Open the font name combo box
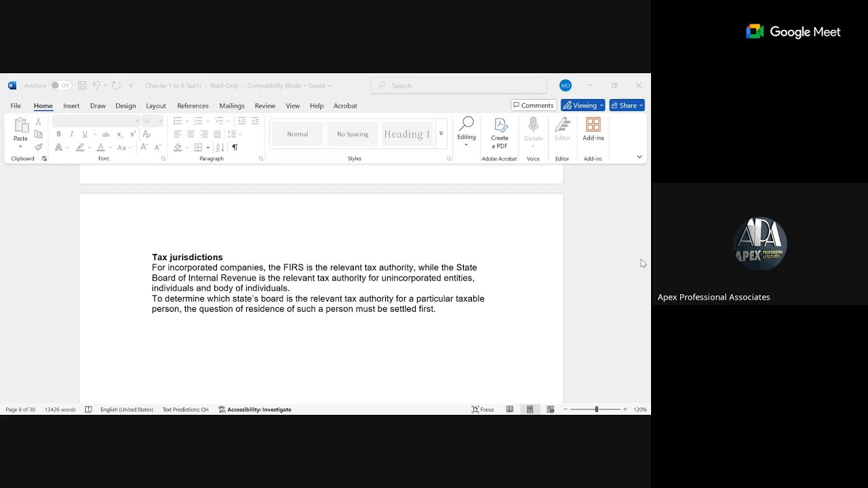Viewport: 868px width, 488px height. 96,121
